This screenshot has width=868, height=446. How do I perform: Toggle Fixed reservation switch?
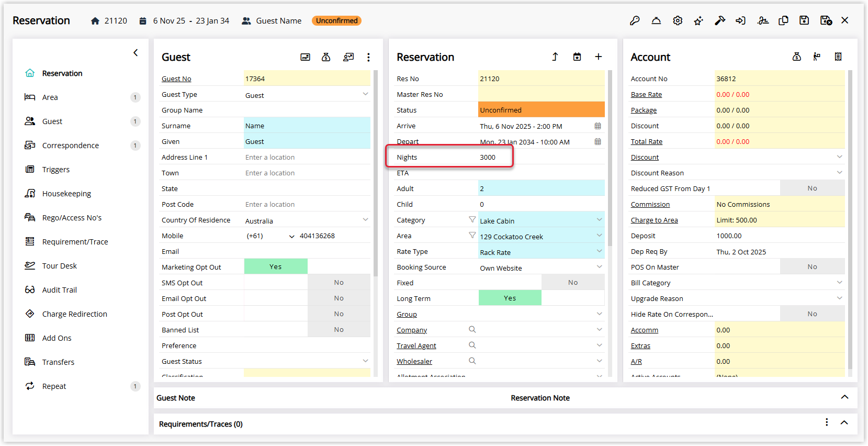pos(542,282)
